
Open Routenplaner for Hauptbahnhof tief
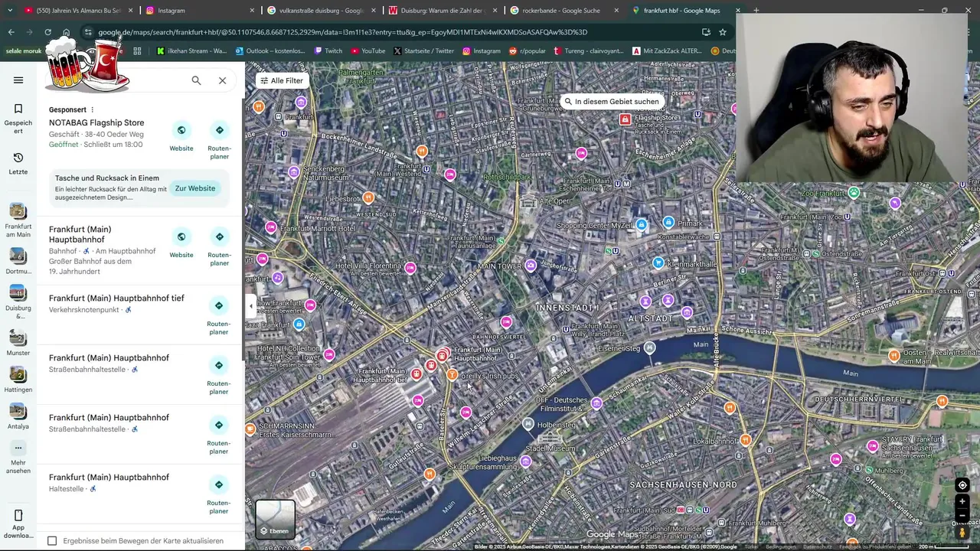(x=220, y=305)
